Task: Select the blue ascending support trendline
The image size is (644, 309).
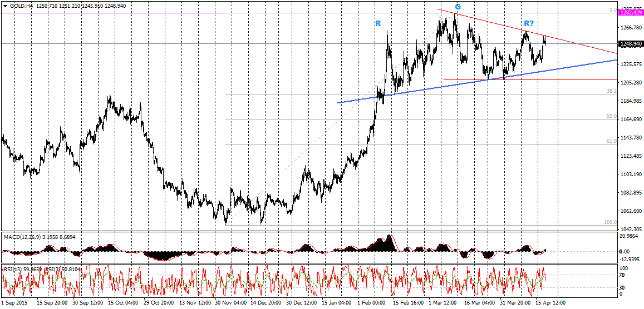Action: pos(477,81)
